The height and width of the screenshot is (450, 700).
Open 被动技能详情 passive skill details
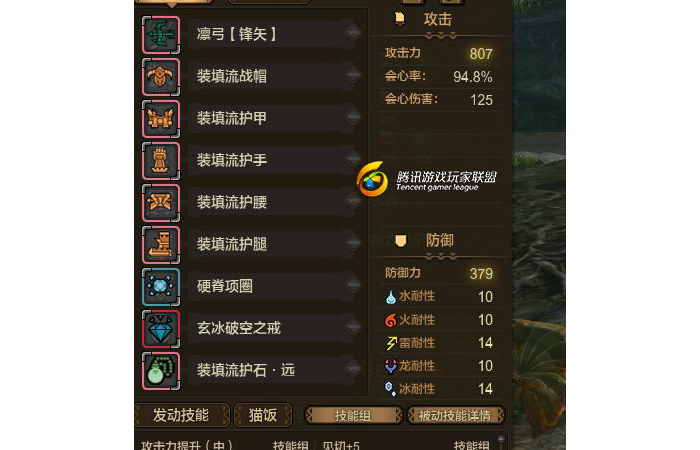[455, 416]
